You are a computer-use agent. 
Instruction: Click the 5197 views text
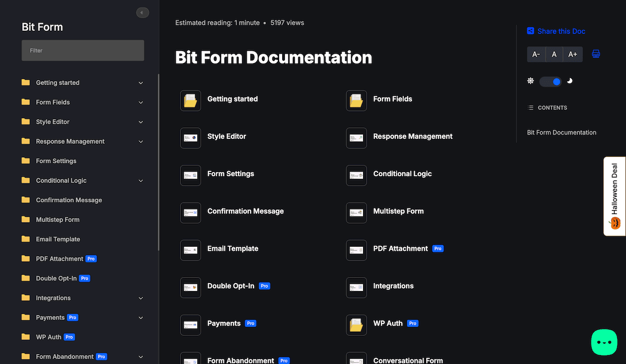pyautogui.click(x=287, y=23)
